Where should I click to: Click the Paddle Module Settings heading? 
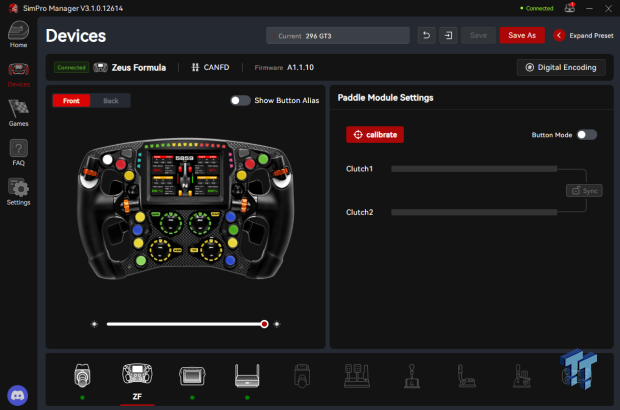coord(386,98)
